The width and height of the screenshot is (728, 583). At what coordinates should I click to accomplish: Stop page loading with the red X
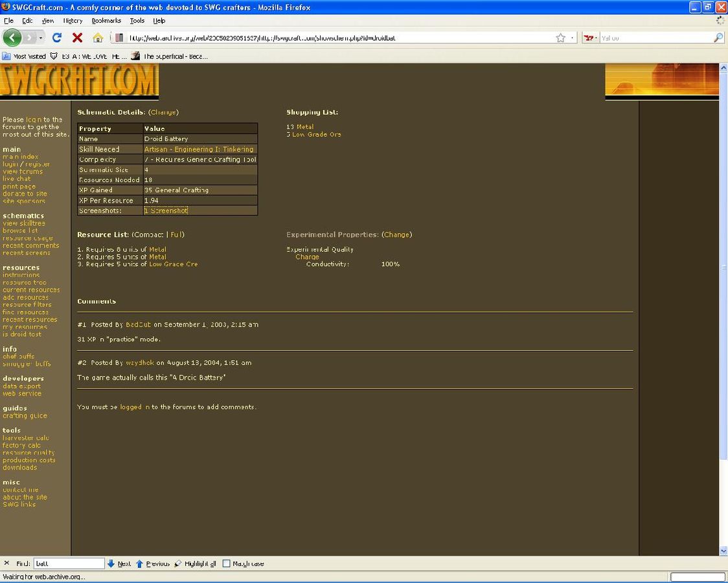[x=77, y=38]
